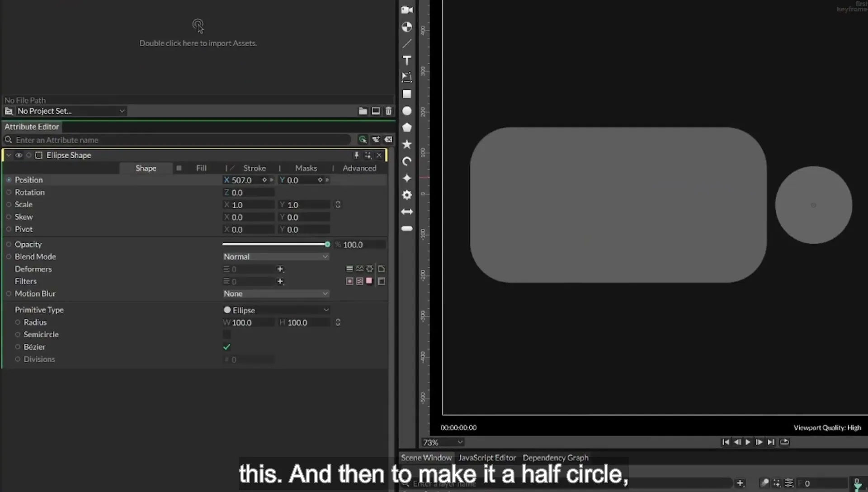868x492 pixels.
Task: Select the double Arrow shape tool
Action: pos(407,212)
